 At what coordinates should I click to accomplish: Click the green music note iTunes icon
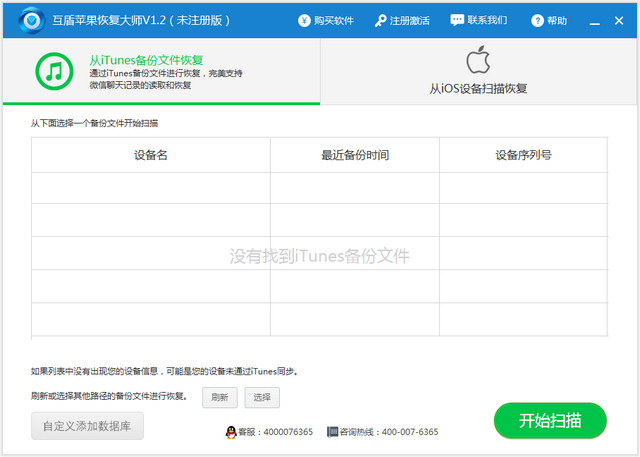[x=54, y=71]
